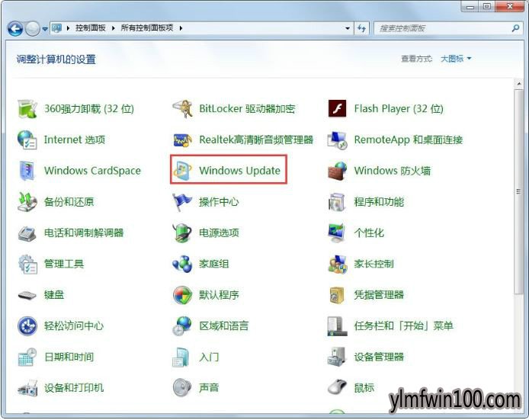The width and height of the screenshot is (529, 420).
Task: Open recent pages dropdown next to Forward button
Action: pos(45,30)
